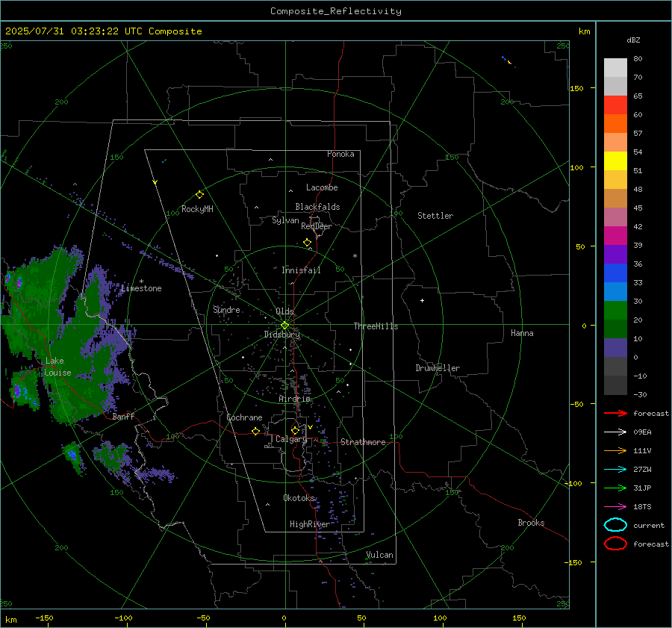The width and height of the screenshot is (672, 628).
Task: Click the Limestone map label
Action: [x=141, y=288]
